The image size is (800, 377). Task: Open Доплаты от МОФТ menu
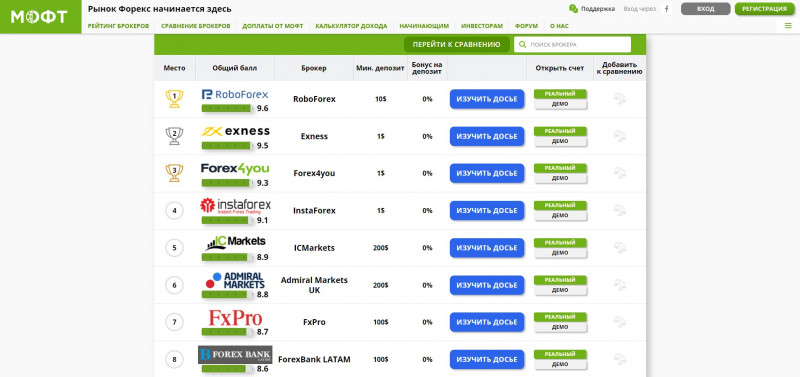tap(272, 26)
